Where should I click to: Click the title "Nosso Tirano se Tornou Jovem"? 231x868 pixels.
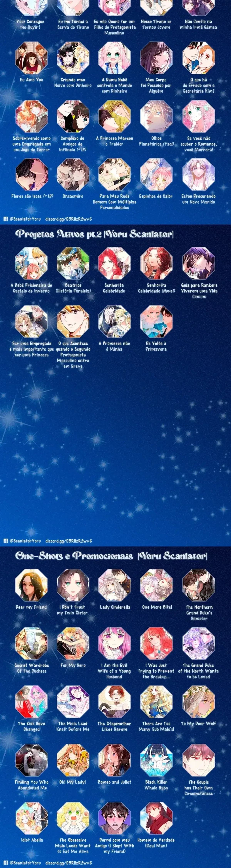156,24
